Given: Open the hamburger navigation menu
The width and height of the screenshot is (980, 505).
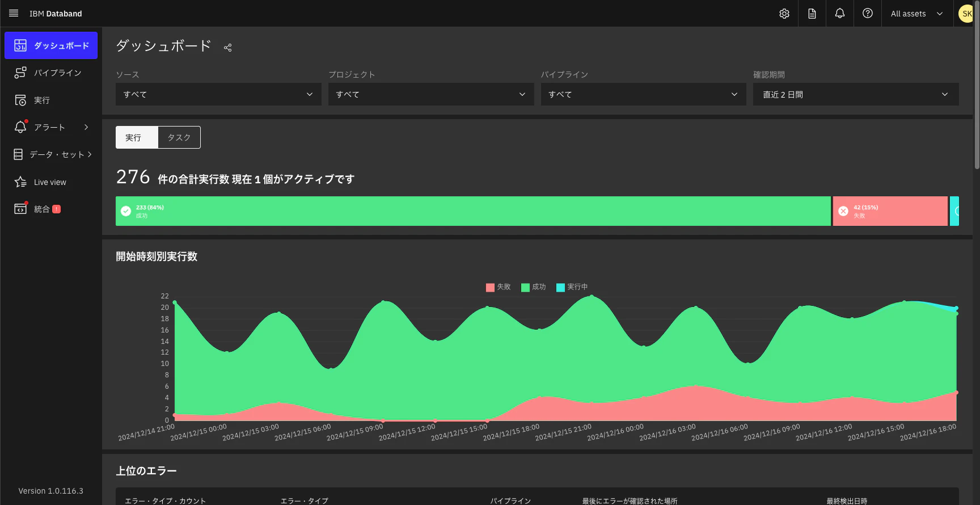Looking at the screenshot, I should click(x=14, y=13).
